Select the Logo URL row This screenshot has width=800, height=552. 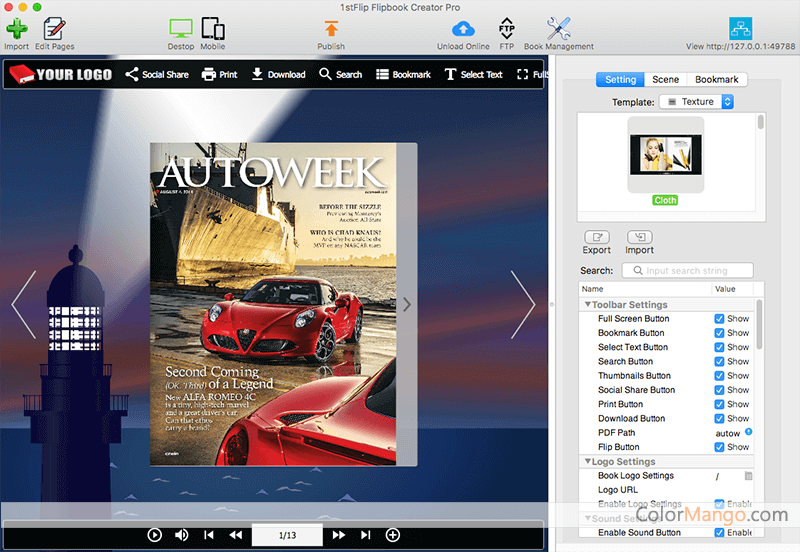click(x=666, y=490)
